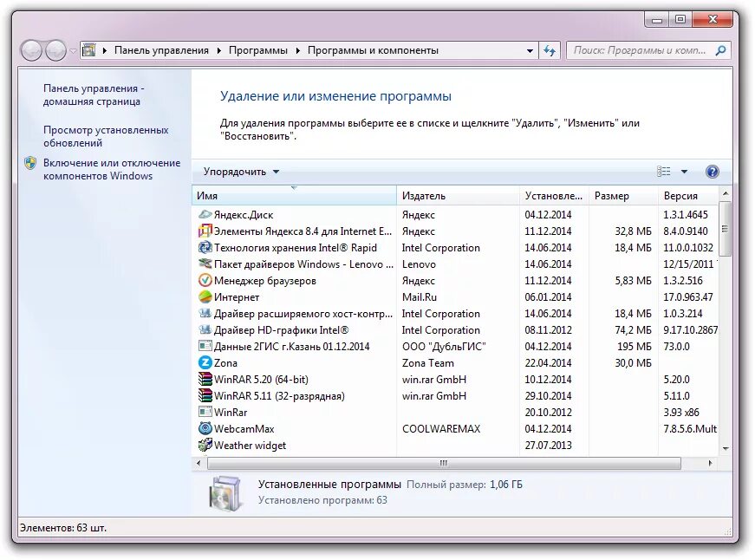The image size is (755, 560).
Task: Click the Control Panel icon in address bar
Action: click(x=89, y=50)
